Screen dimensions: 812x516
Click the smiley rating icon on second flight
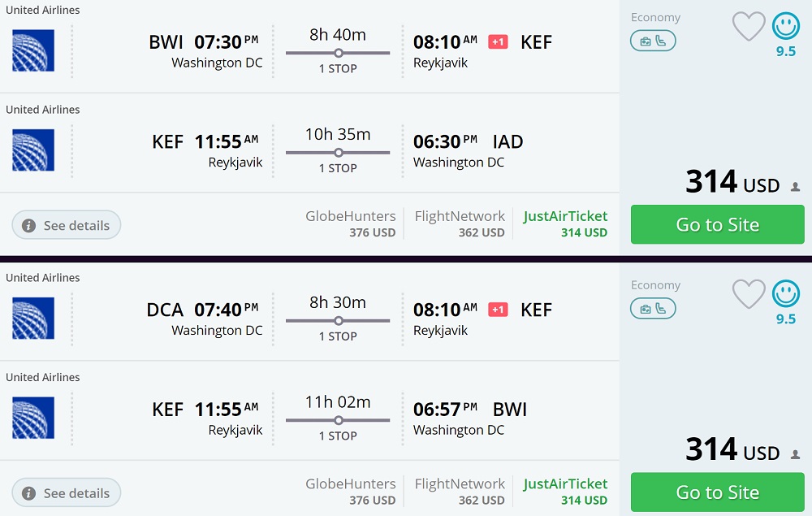click(x=785, y=294)
